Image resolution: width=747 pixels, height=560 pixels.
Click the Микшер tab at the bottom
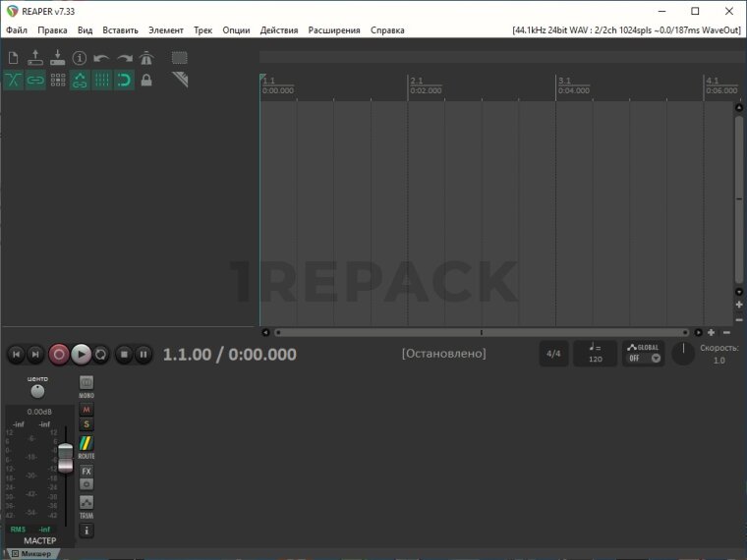point(30,554)
